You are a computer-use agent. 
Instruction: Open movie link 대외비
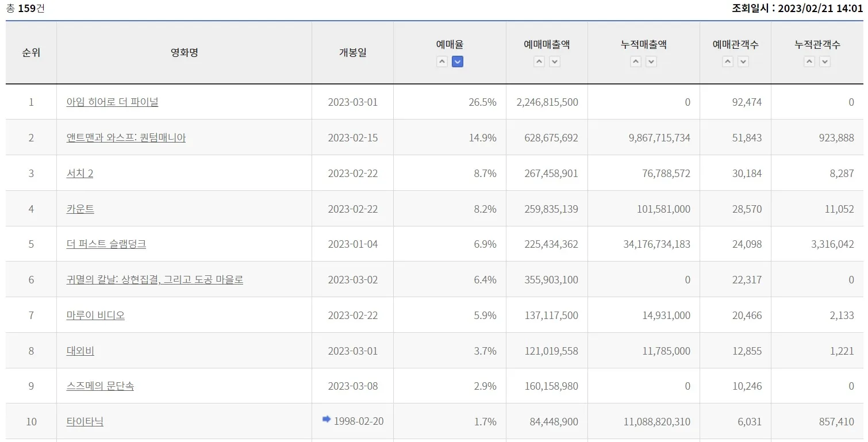coord(80,351)
